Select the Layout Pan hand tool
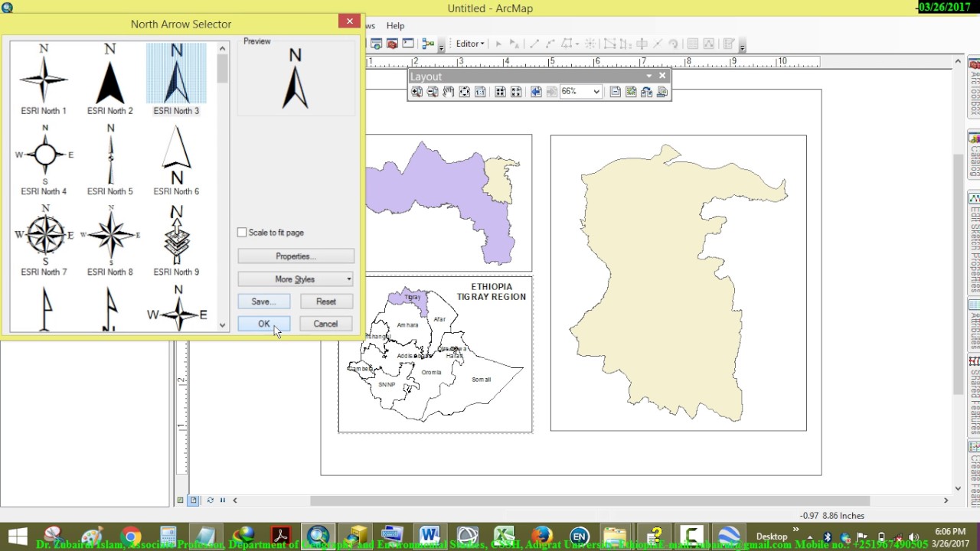980x551 pixels. (449, 92)
